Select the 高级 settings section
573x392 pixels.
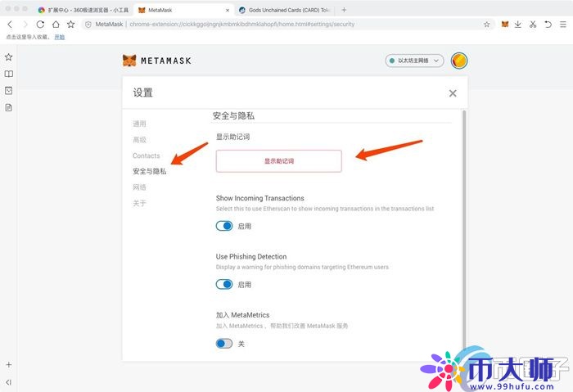[139, 140]
